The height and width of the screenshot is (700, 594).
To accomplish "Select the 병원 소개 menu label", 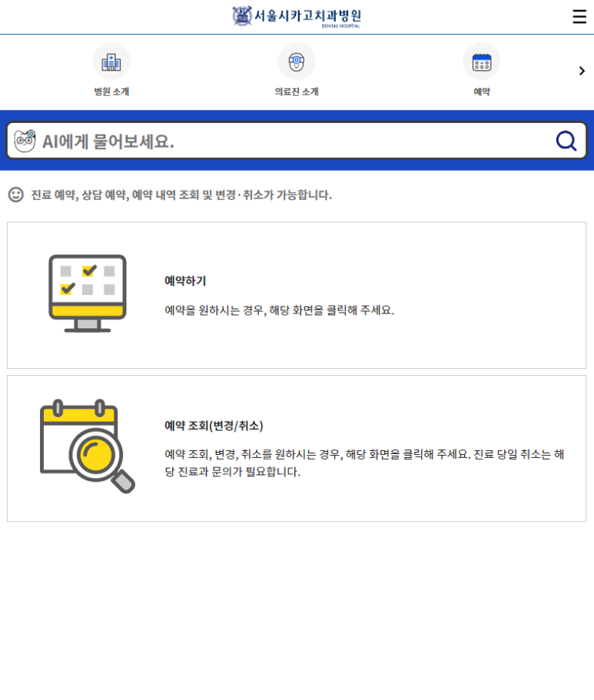I will 111,91.
